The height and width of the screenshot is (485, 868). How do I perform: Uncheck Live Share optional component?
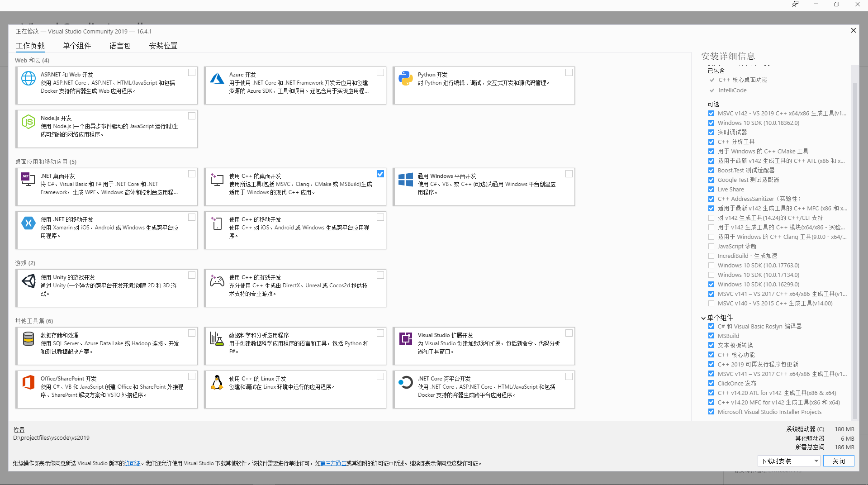pyautogui.click(x=711, y=190)
